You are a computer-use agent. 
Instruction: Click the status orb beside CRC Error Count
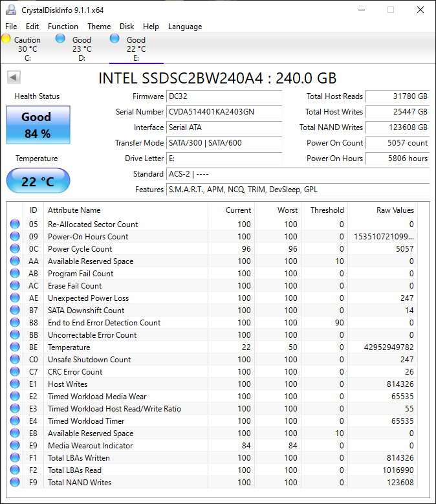[15, 372]
